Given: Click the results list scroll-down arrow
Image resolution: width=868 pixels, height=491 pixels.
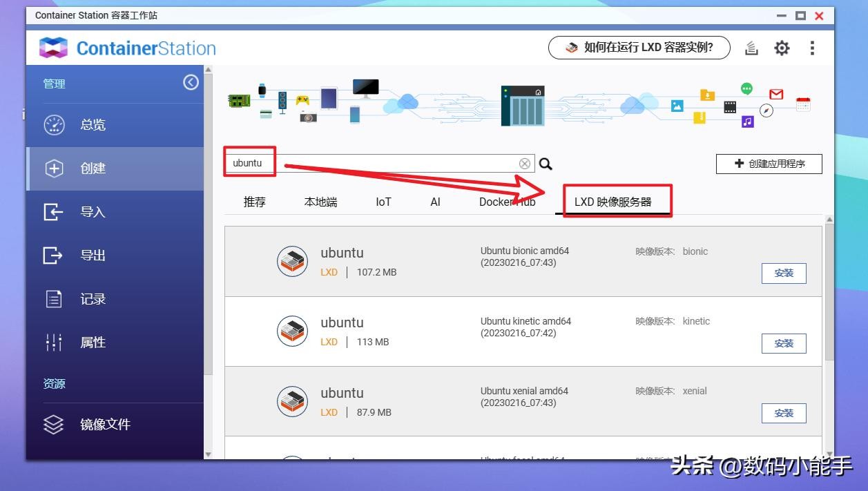Looking at the screenshot, I should pyautogui.click(x=829, y=454).
